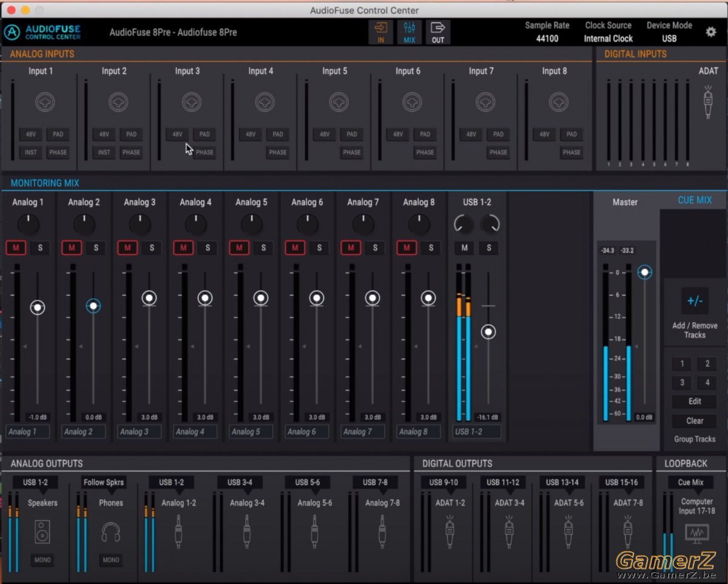Click Input 1 combo jack icon

pyautogui.click(x=45, y=101)
